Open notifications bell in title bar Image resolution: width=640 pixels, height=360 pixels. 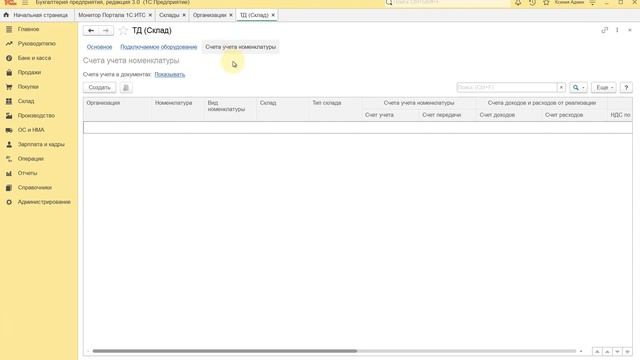(x=518, y=2)
